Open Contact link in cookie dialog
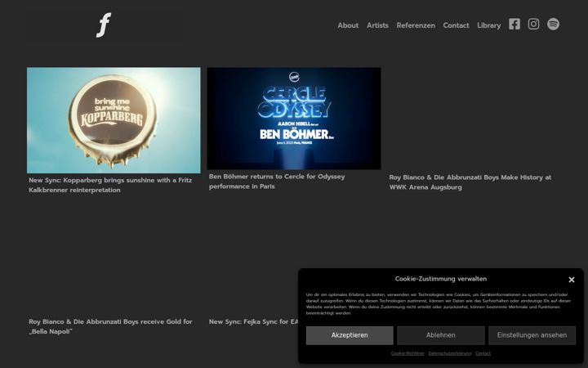Viewport: 588px width, 368px height. 483,353
